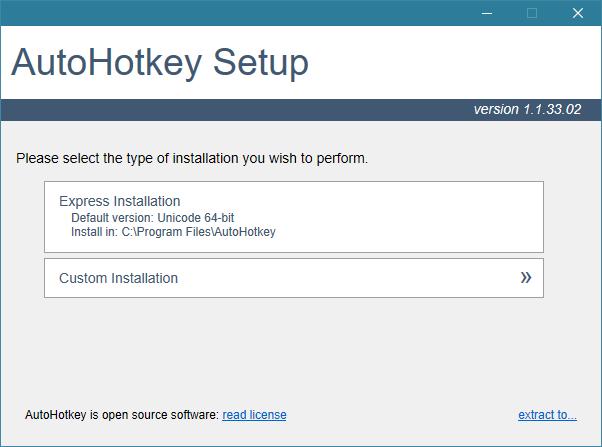Click the version 1.1.33.02 label
Viewport: 602px width, 447px height.
coord(527,109)
